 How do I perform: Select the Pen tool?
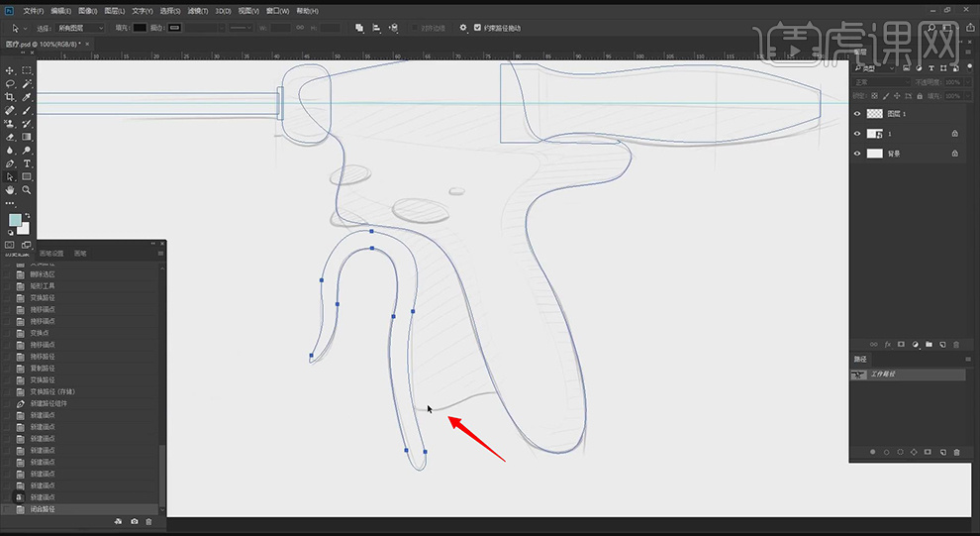(x=10, y=163)
